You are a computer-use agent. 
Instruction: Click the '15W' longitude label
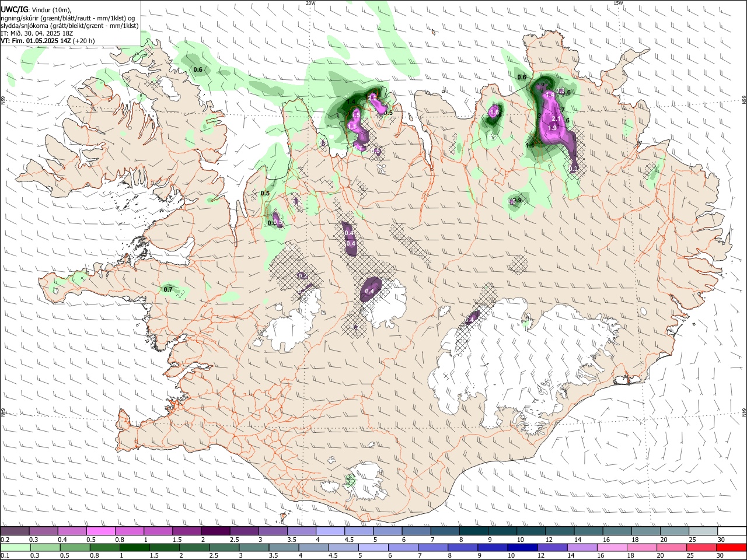click(x=619, y=3)
